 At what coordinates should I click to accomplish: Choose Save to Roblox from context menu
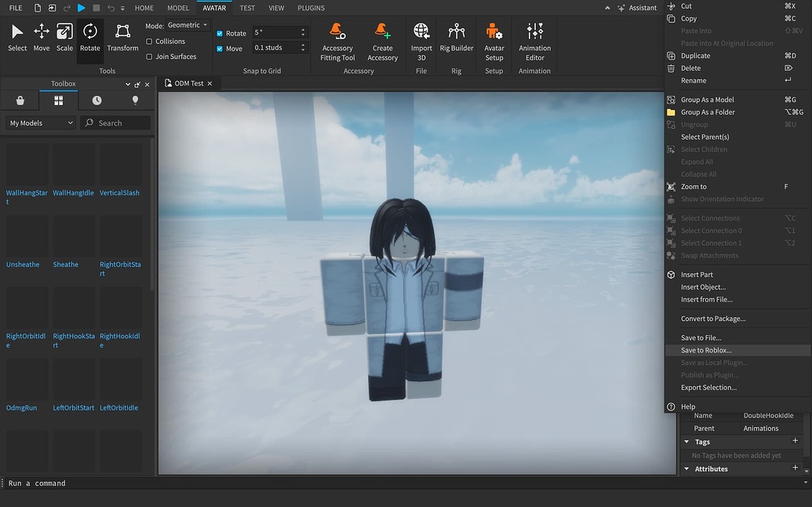[707, 350]
